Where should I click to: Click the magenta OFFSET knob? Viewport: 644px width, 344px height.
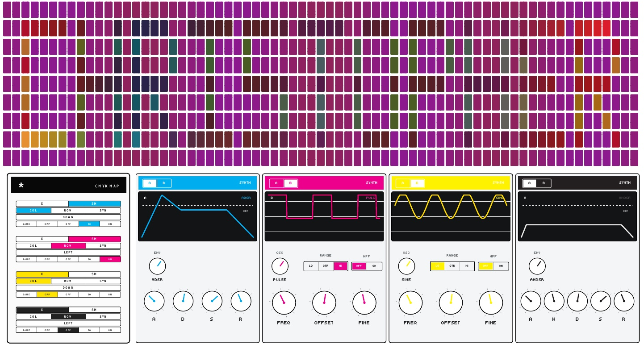coord(324,303)
